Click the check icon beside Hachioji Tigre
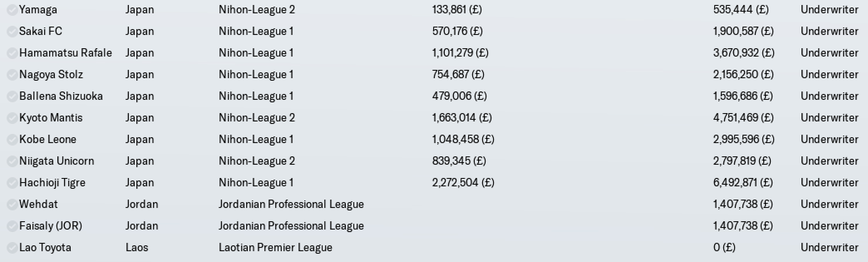 pos(12,183)
